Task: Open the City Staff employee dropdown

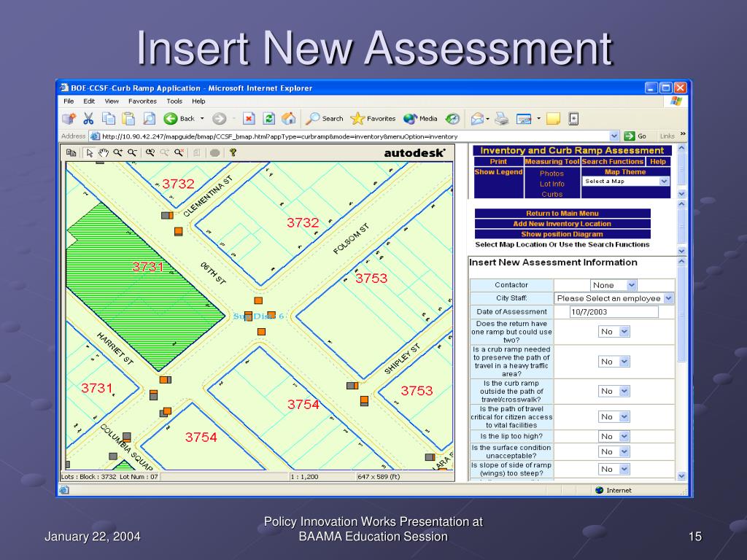Action: pyautogui.click(x=614, y=298)
